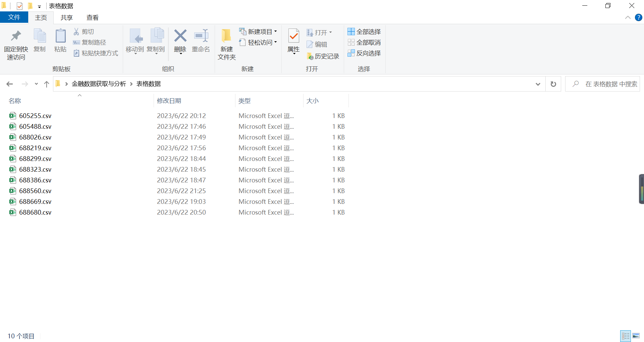Click Select none (全部取消)
The image size is (644, 342).
[364, 42]
